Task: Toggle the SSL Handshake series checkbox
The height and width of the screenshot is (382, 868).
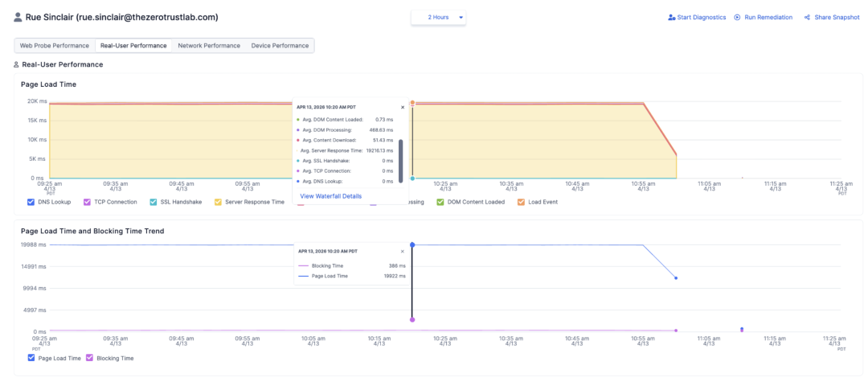Action: [153, 202]
